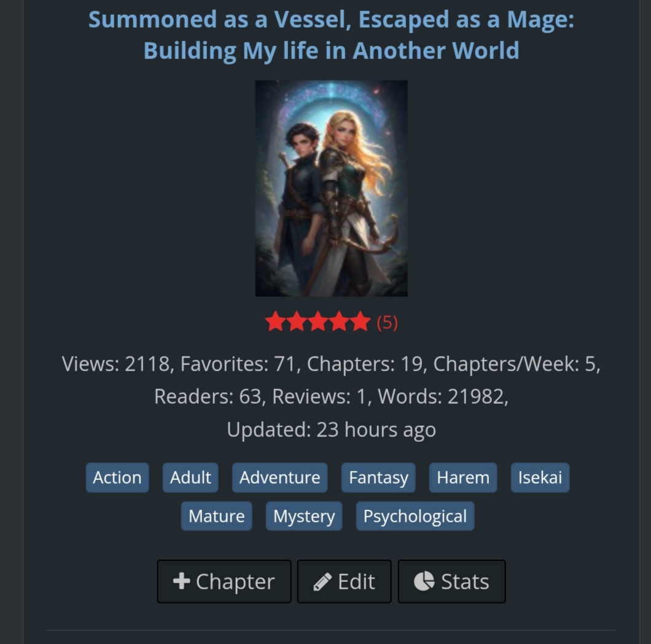Open the Summoned as a Vessel title link
Viewport: 651px width, 644px height.
pyautogui.click(x=331, y=35)
